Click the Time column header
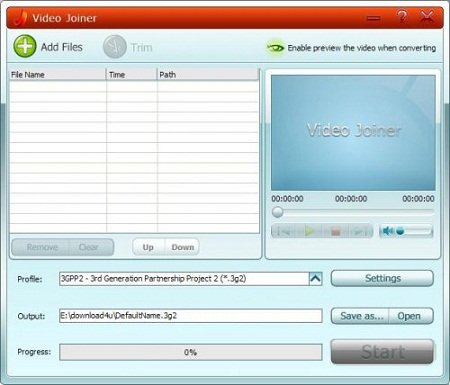The height and width of the screenshot is (385, 450). click(x=132, y=75)
